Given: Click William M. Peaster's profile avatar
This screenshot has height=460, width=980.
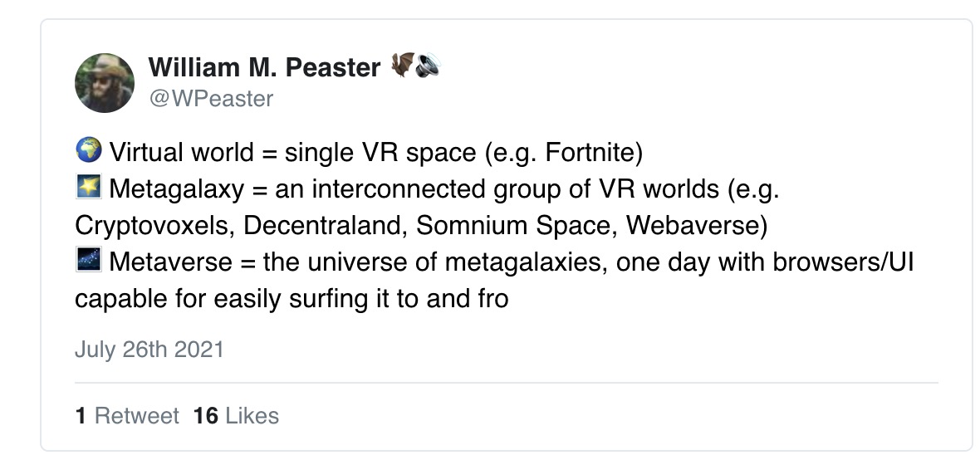Looking at the screenshot, I should coord(105,82).
